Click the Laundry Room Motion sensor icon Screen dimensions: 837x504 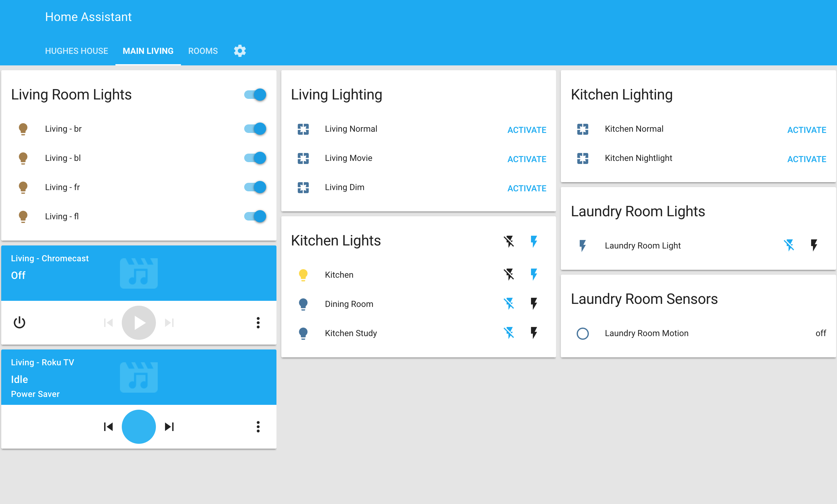582,333
